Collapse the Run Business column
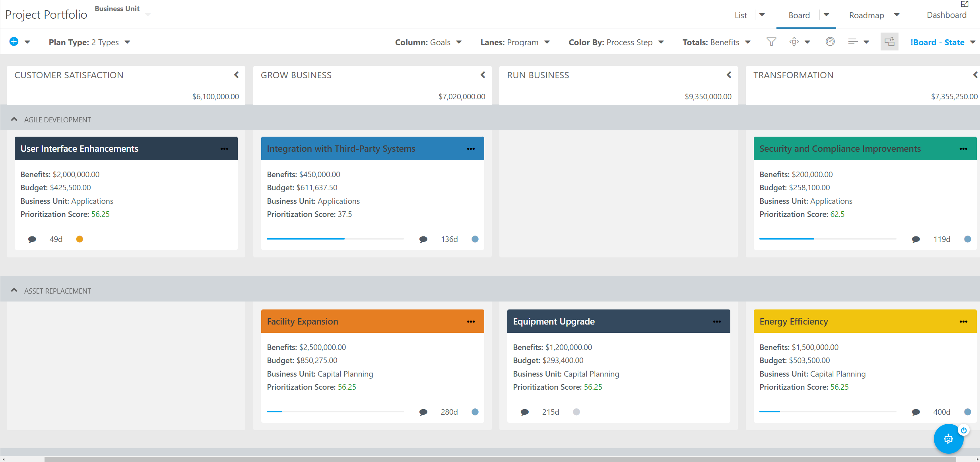Image resolution: width=980 pixels, height=462 pixels. pyautogui.click(x=729, y=75)
